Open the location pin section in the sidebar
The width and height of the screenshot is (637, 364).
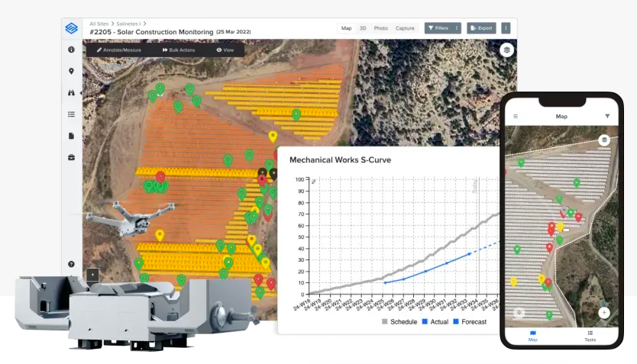pyautogui.click(x=72, y=71)
